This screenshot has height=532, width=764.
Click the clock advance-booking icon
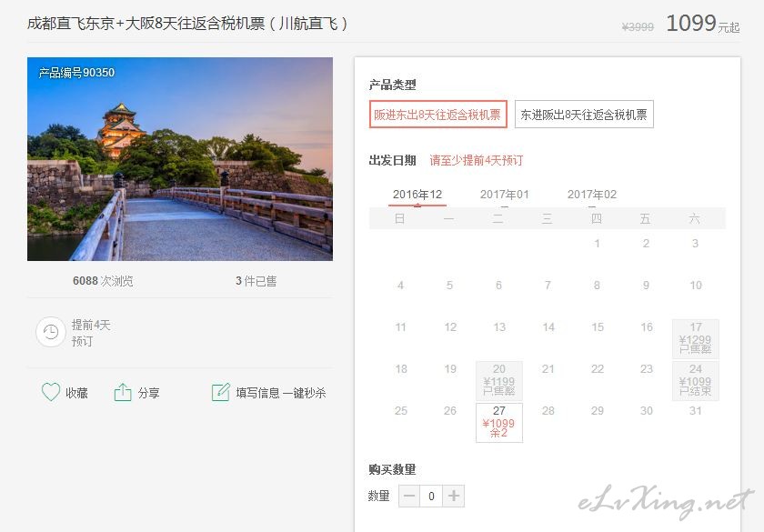[50, 332]
